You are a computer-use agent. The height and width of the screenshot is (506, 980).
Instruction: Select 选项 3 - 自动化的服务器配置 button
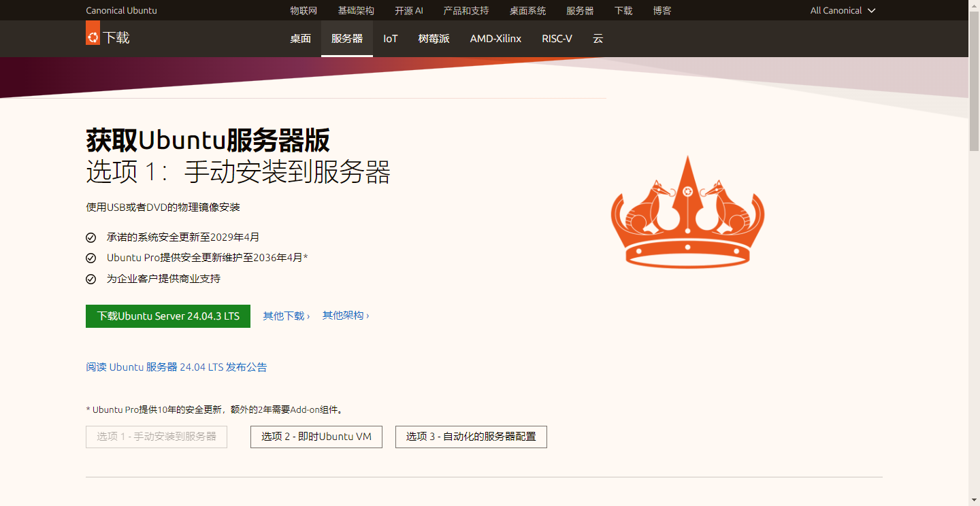click(x=471, y=437)
